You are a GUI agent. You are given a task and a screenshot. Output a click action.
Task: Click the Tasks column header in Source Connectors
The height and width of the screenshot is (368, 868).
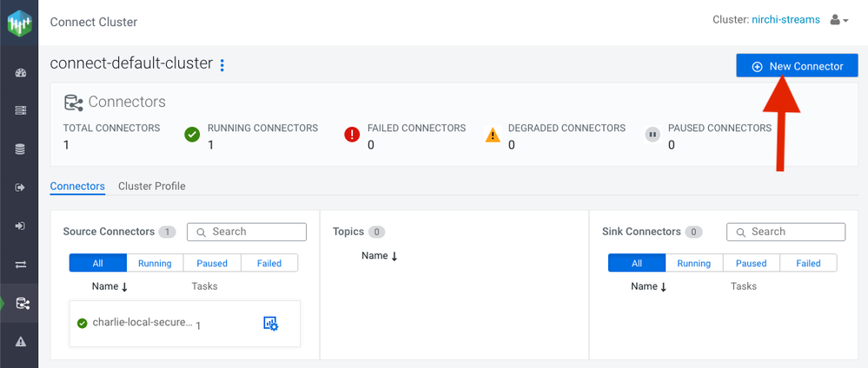[204, 286]
